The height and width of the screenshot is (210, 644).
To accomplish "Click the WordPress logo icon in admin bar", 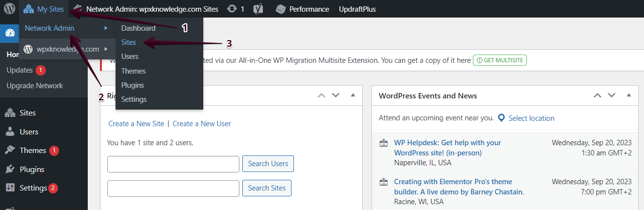I will [10, 9].
